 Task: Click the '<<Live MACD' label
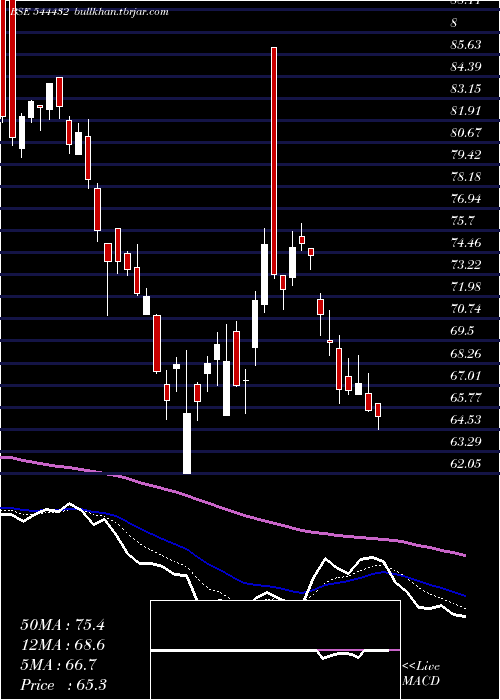[x=421, y=674]
